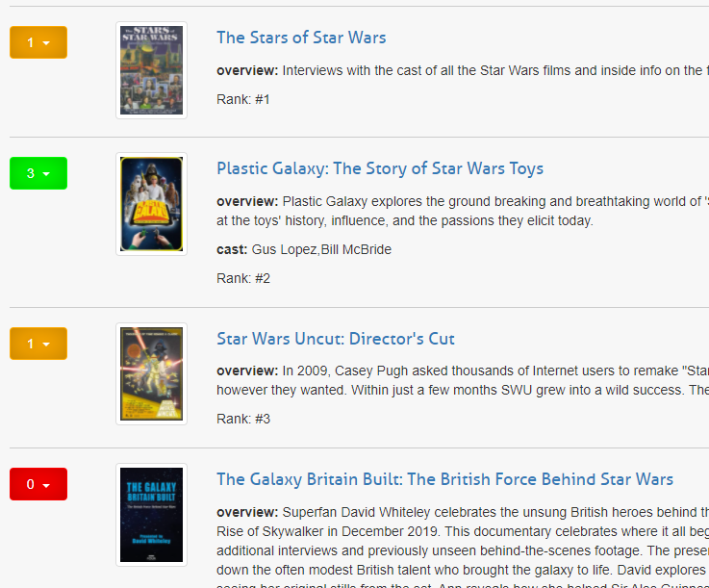Click Plastic Galaxy poster thumbnail
Image resolution: width=709 pixels, height=588 pixels.
(x=151, y=204)
